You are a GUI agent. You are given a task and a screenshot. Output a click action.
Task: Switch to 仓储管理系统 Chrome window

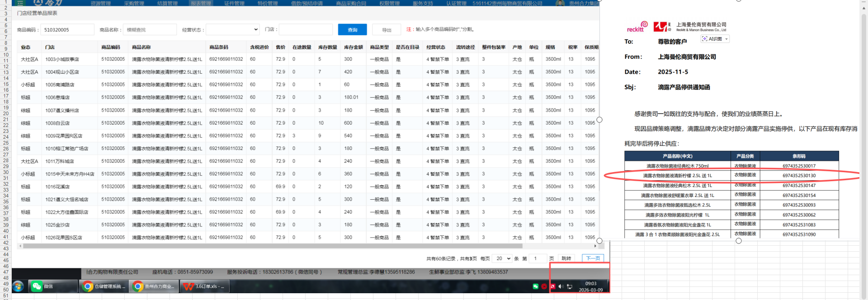pos(104,286)
